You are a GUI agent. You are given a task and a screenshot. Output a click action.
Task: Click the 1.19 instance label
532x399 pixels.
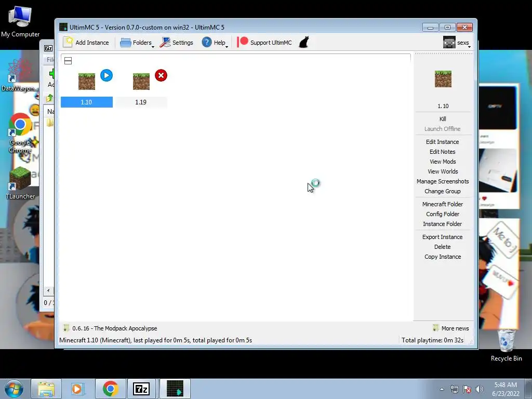pyautogui.click(x=141, y=102)
